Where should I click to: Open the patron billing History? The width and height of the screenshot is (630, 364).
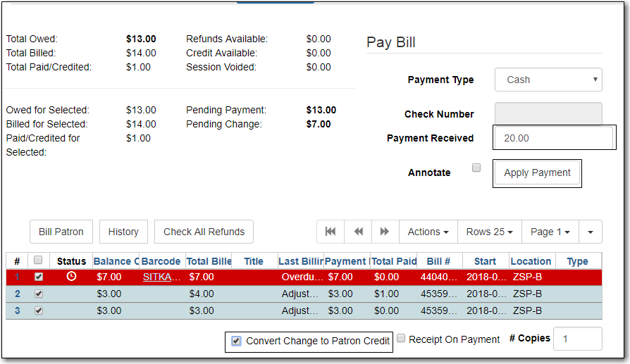pos(123,232)
